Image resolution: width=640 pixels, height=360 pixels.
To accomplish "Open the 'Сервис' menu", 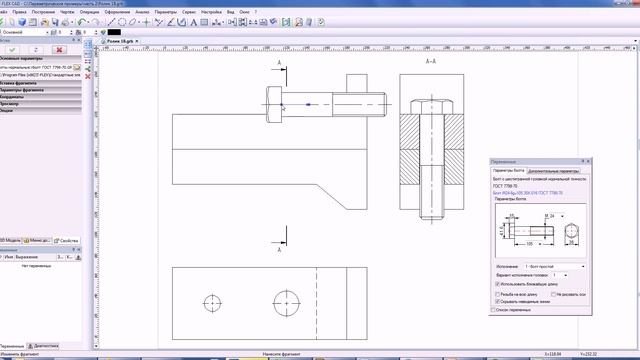I will [x=189, y=12].
